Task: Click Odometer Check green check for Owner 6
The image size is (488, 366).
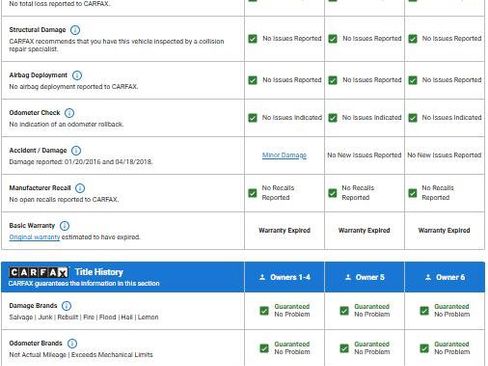Action: pos(413,118)
